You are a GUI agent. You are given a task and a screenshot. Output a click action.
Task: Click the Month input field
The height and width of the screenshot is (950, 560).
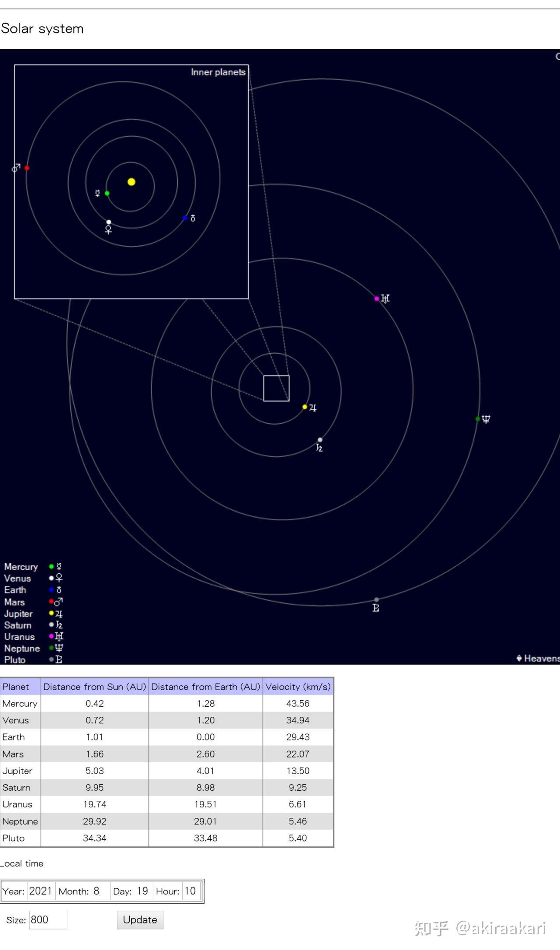(x=101, y=891)
